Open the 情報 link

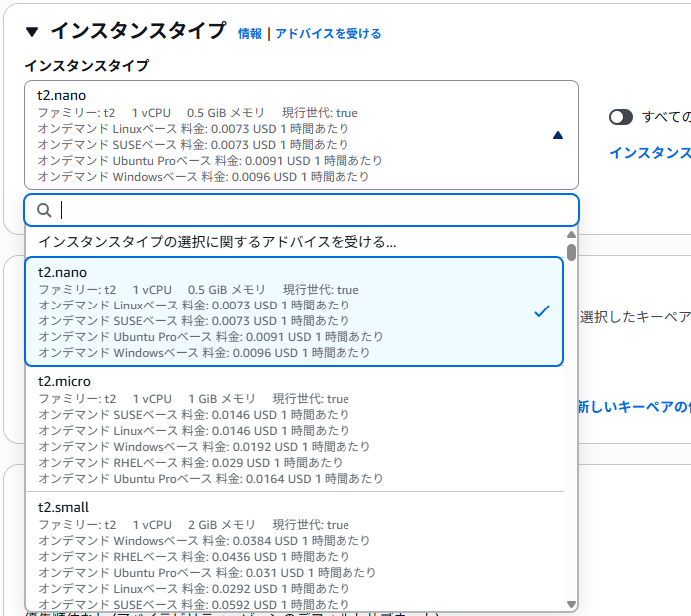pos(250,34)
